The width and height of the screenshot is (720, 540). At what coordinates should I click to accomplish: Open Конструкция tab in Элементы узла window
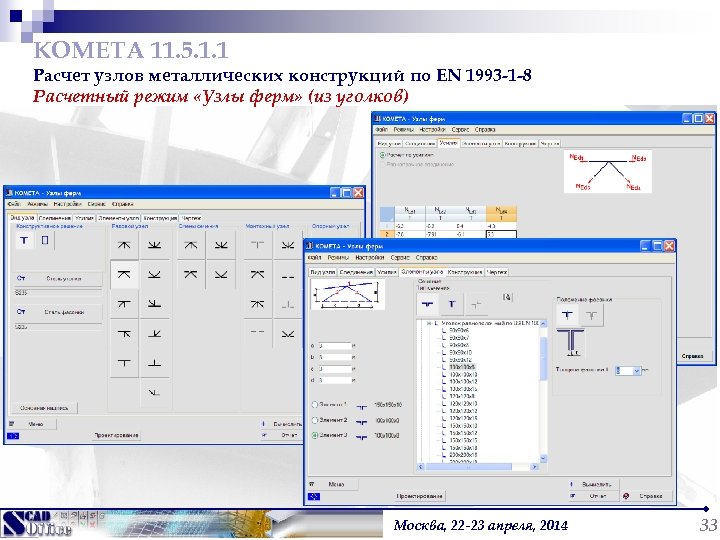(x=465, y=272)
